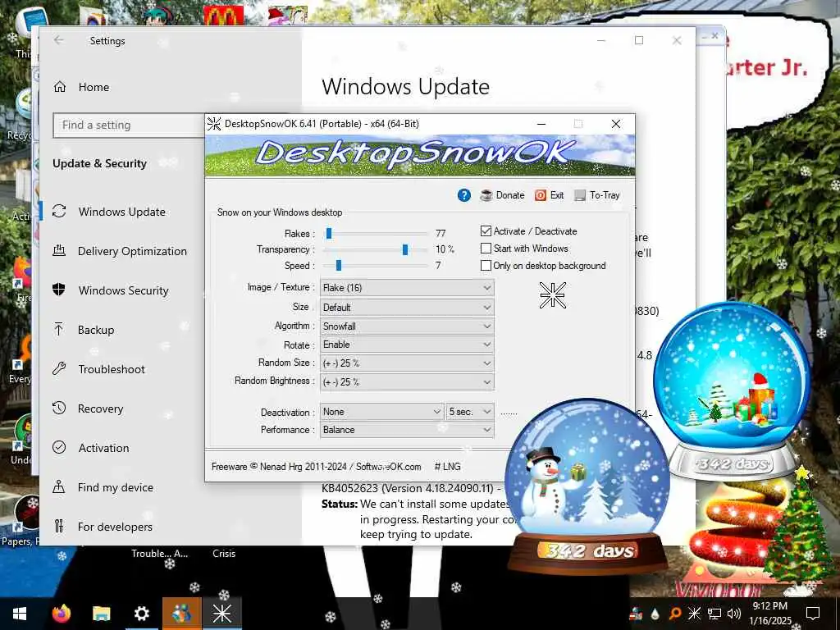Screen dimensions: 840x630
Task: Click the Find my device icon
Action: click(59, 487)
